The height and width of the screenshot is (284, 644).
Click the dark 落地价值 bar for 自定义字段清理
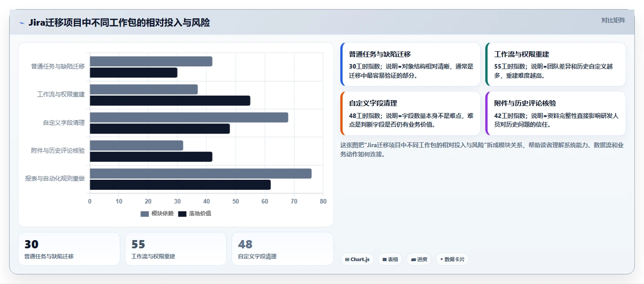[x=160, y=129]
